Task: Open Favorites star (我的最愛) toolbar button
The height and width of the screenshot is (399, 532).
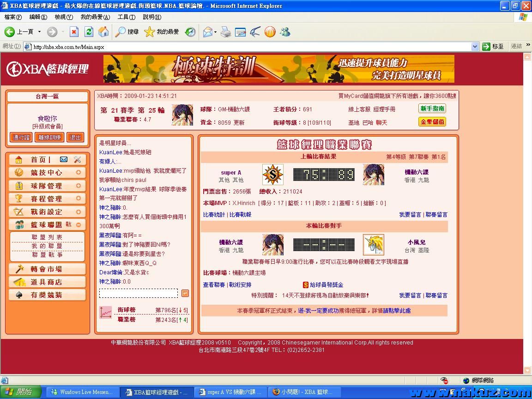Action: 162,32
